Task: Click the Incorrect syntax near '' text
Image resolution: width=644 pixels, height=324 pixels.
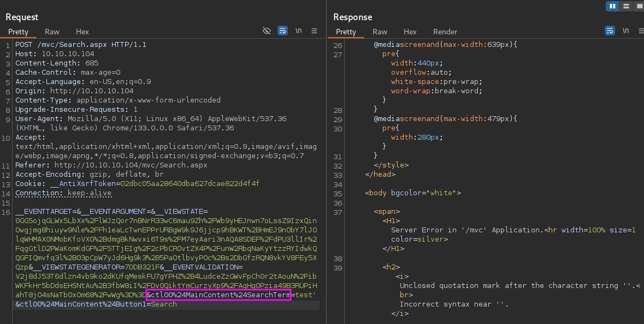Action: coord(454,304)
